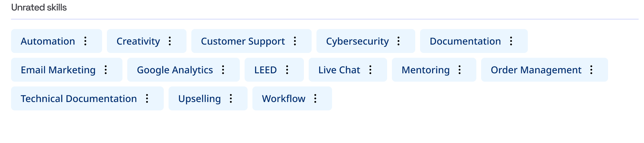
Task: Open the three-dot menu for Automation
Action: coord(85,41)
